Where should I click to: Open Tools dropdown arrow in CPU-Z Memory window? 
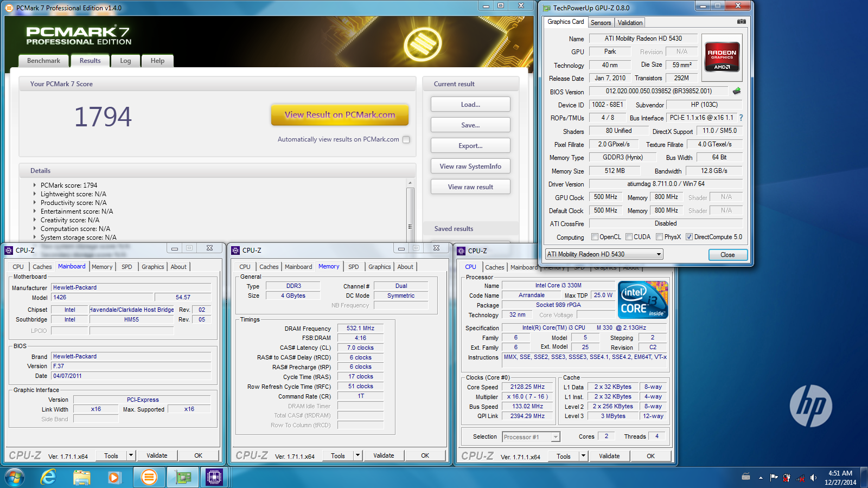click(x=358, y=455)
